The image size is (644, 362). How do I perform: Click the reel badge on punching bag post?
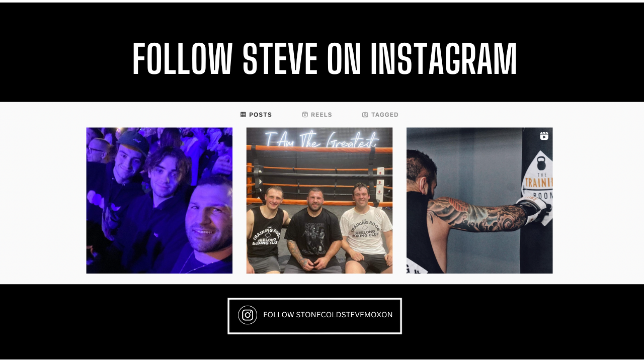(x=544, y=136)
